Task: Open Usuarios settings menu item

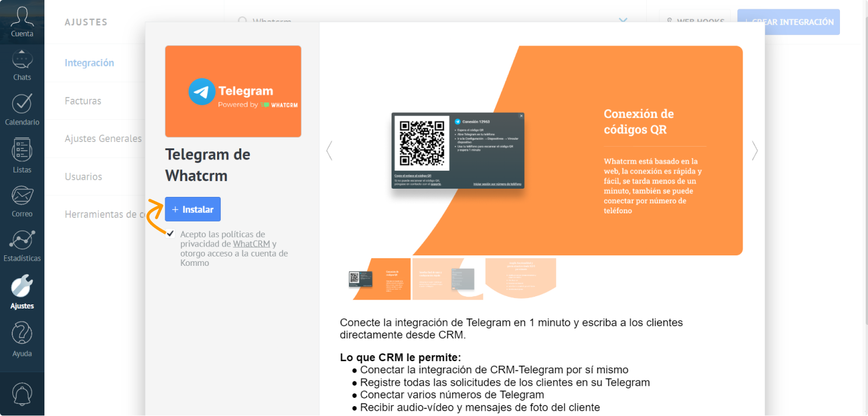Action: click(83, 176)
